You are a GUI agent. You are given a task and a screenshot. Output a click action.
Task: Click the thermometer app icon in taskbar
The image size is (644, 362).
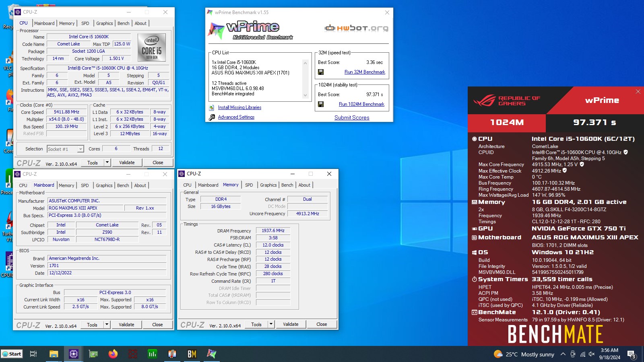click(x=172, y=354)
